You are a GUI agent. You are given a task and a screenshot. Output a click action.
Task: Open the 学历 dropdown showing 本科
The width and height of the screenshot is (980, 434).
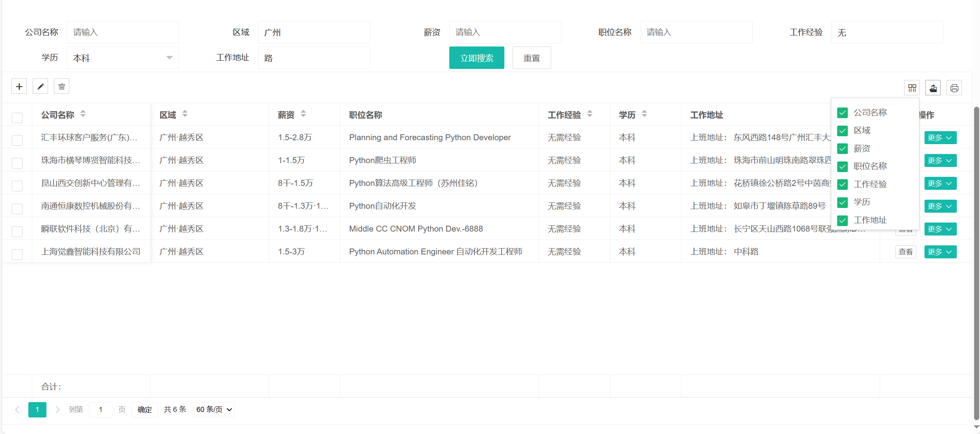pos(123,58)
